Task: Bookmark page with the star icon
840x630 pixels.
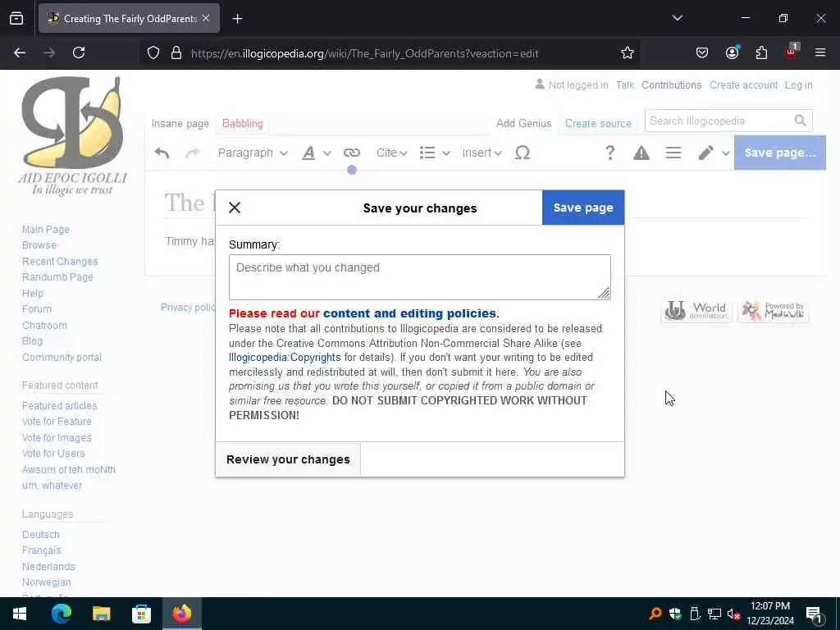Action: coord(628,52)
